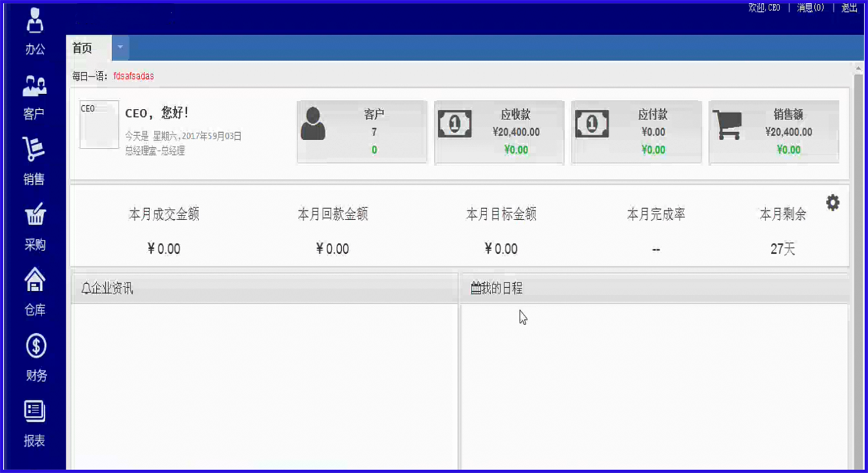Click the 应付款 payables card
The height and width of the screenshot is (473, 868).
tap(637, 131)
